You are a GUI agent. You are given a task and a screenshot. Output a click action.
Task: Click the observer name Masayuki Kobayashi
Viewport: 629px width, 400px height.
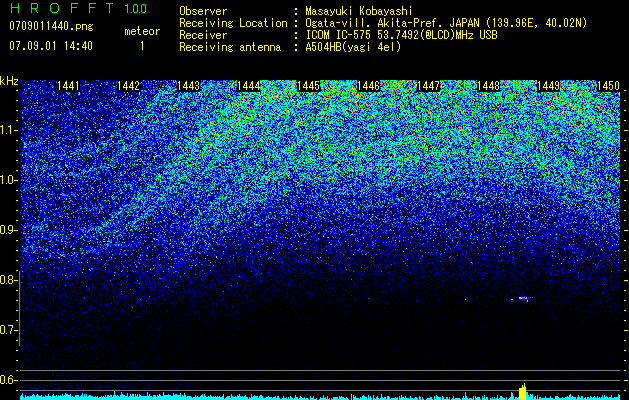click(x=359, y=11)
